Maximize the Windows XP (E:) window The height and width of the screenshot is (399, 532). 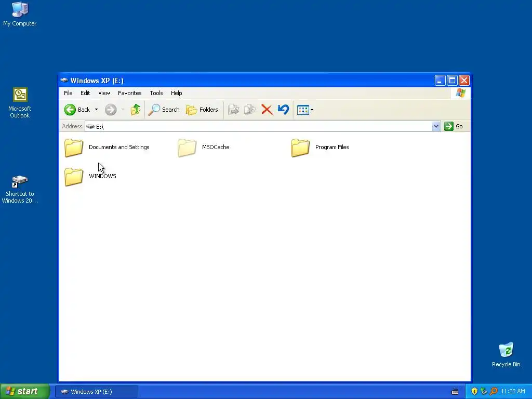pyautogui.click(x=452, y=81)
